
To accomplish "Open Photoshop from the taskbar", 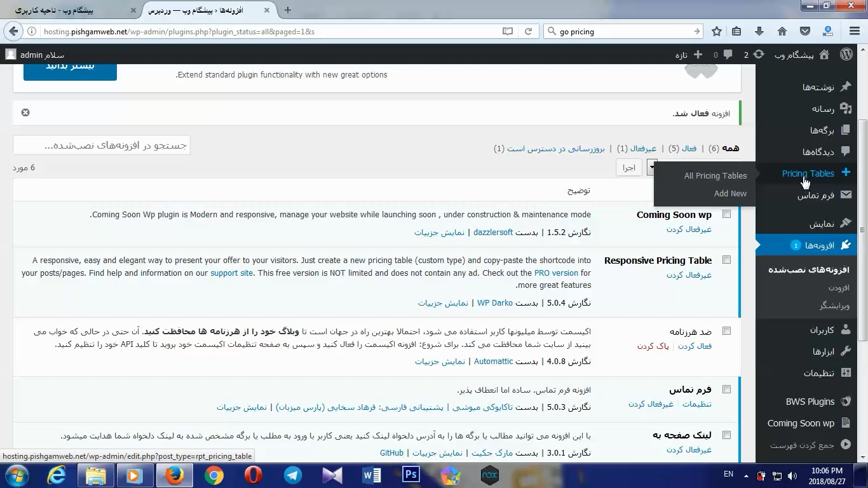I will [411, 475].
